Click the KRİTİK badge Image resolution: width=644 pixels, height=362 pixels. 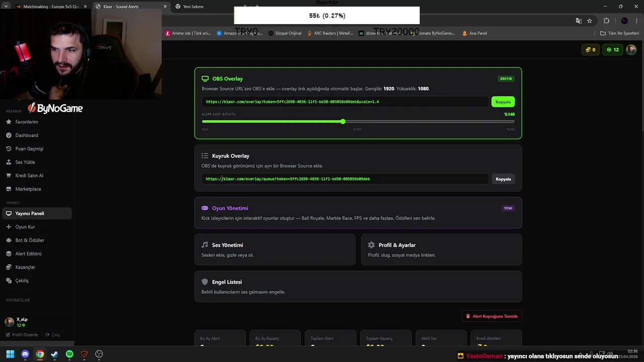(x=506, y=79)
